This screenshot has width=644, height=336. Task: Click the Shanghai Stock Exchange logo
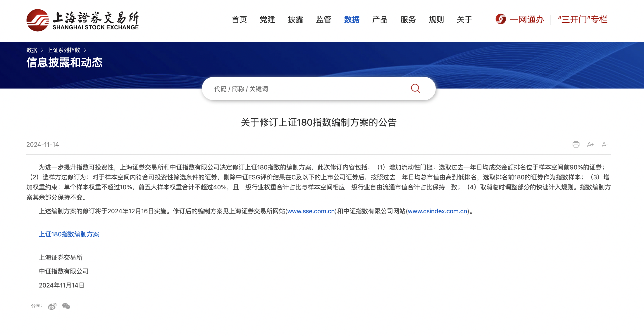(82, 20)
